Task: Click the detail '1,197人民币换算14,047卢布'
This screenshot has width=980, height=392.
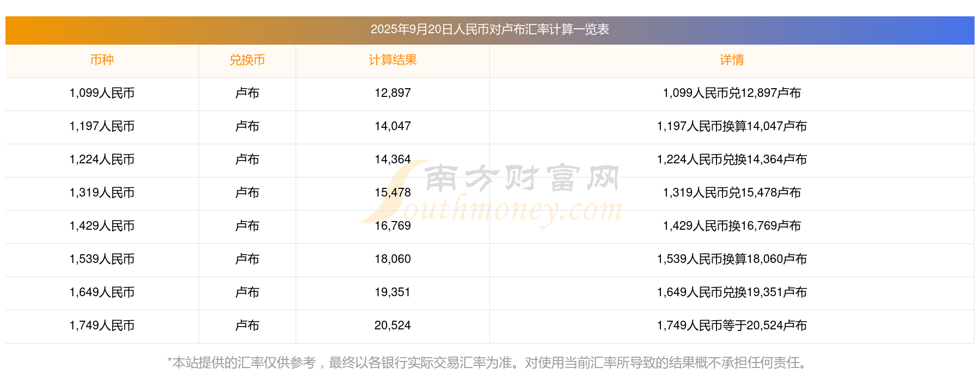Action: point(732,126)
